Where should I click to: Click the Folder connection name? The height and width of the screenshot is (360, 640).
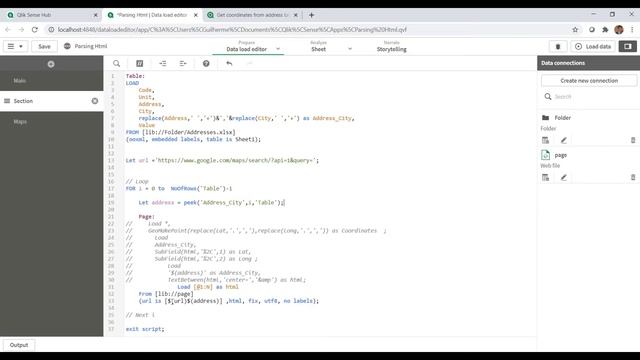562,118
